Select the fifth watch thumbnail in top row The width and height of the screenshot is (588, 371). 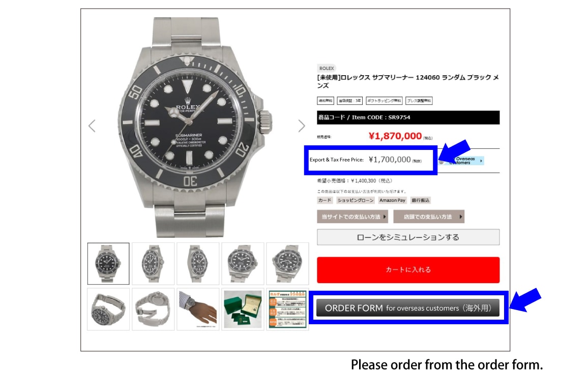point(287,263)
